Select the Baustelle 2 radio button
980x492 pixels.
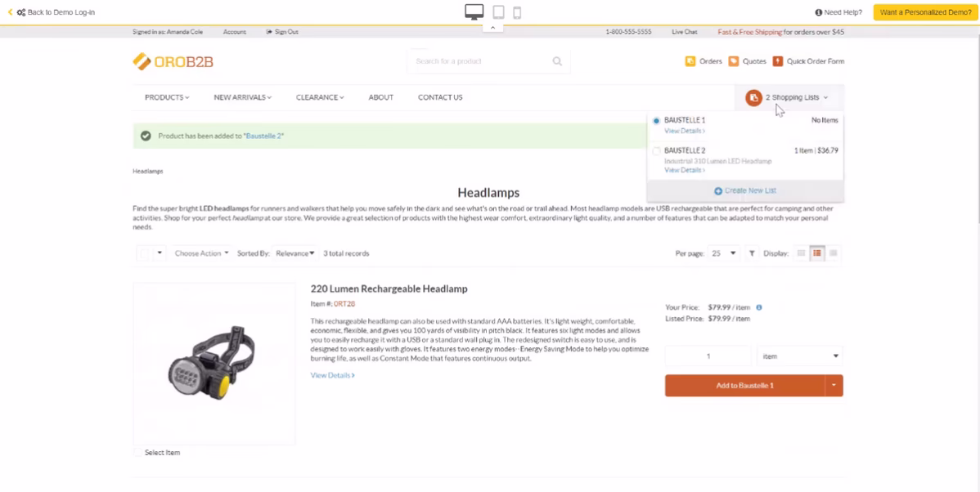(x=656, y=151)
